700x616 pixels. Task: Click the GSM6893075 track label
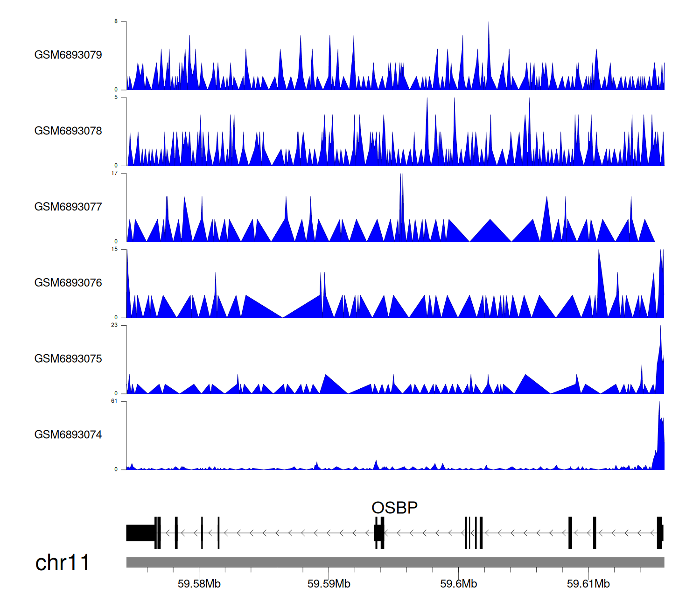[68, 359]
